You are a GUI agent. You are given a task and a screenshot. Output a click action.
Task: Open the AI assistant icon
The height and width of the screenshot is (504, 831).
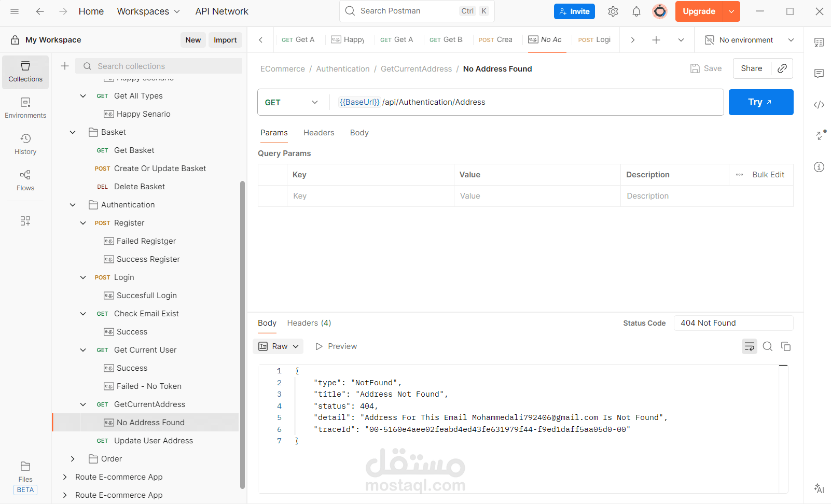pos(819,488)
